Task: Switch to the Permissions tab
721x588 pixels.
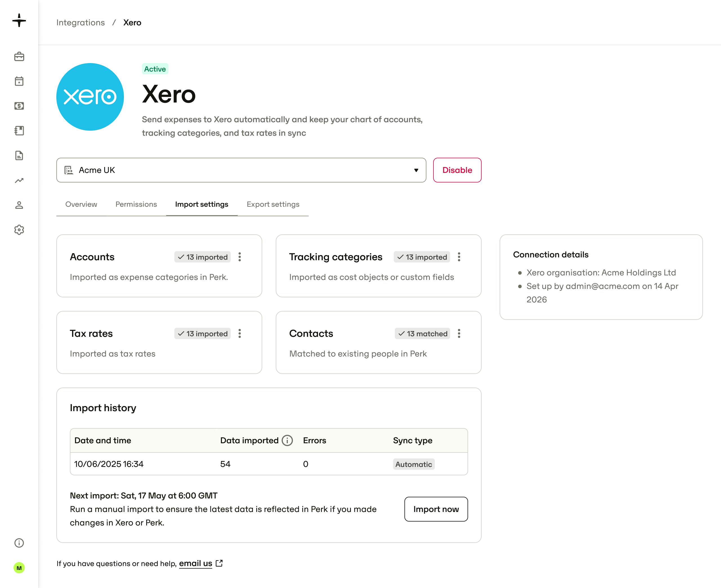Action: (x=136, y=204)
